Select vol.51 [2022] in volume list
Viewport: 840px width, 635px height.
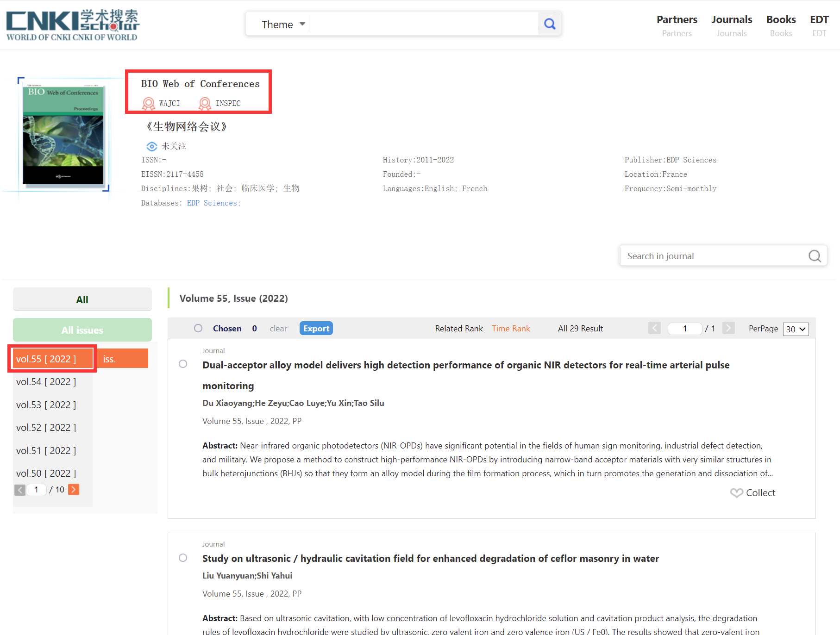pos(46,451)
